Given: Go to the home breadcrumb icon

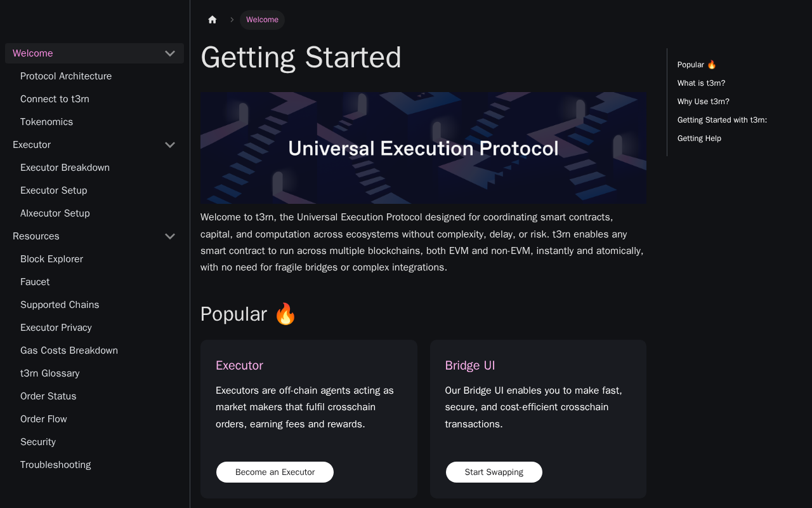Looking at the screenshot, I should point(213,20).
